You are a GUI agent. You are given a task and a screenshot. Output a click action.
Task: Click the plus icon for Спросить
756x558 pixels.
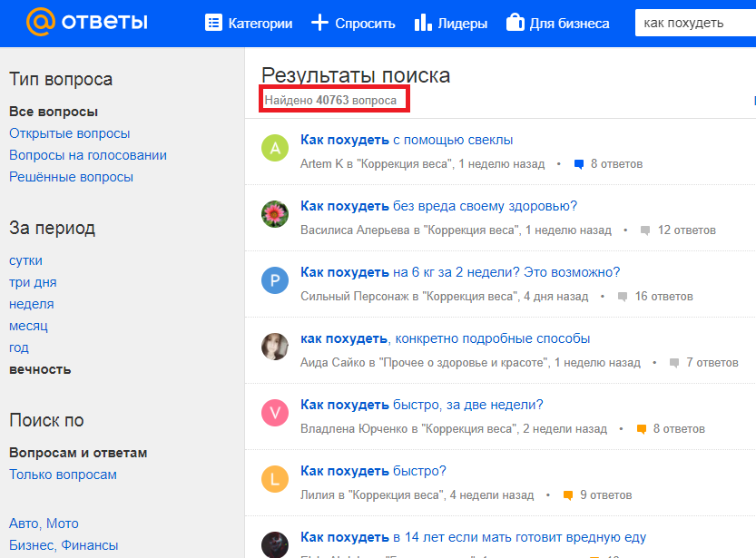click(x=319, y=23)
